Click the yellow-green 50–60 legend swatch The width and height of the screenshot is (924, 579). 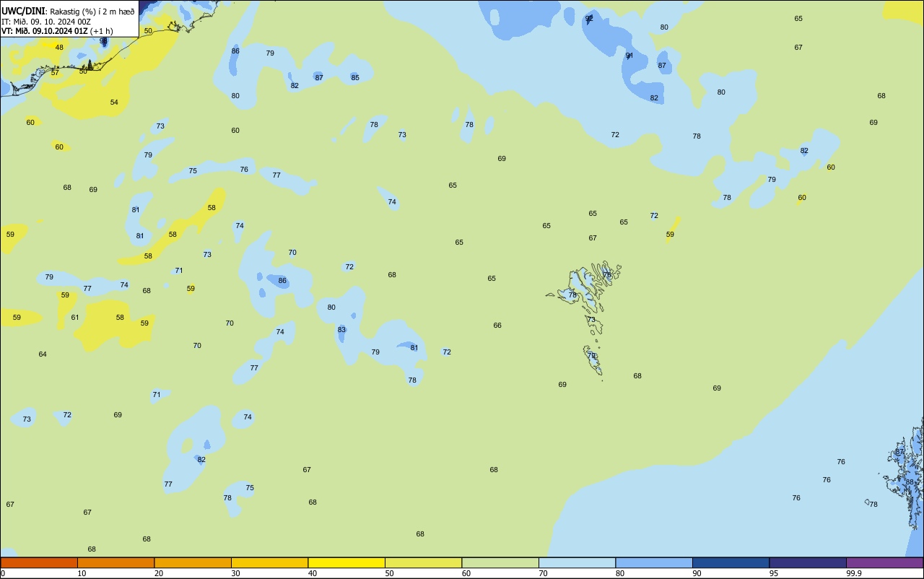coord(423,562)
